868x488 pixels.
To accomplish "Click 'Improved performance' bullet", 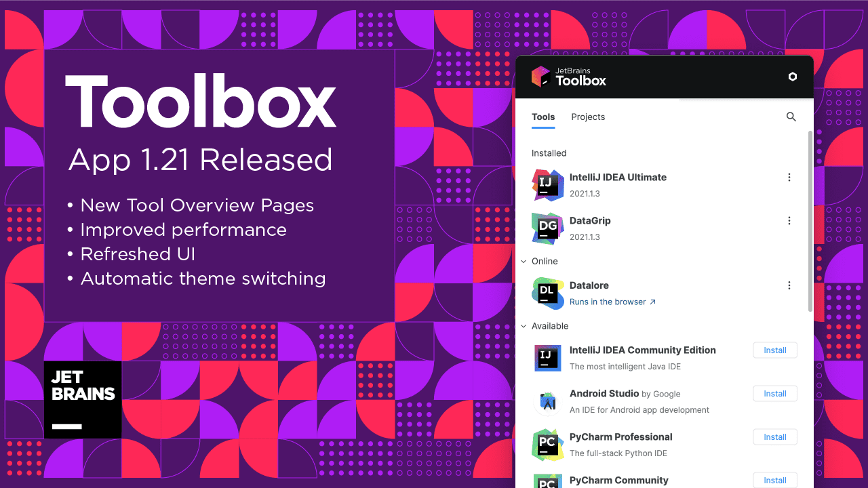I will click(x=183, y=230).
